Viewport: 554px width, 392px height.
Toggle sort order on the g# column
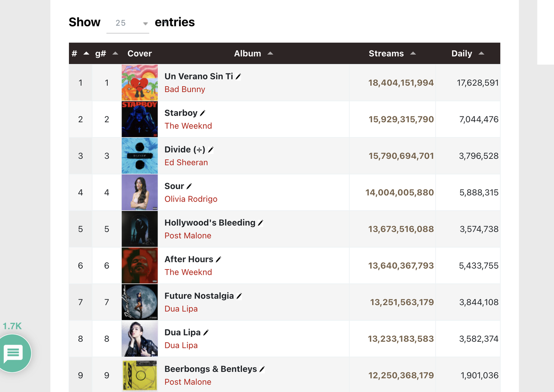pos(100,53)
